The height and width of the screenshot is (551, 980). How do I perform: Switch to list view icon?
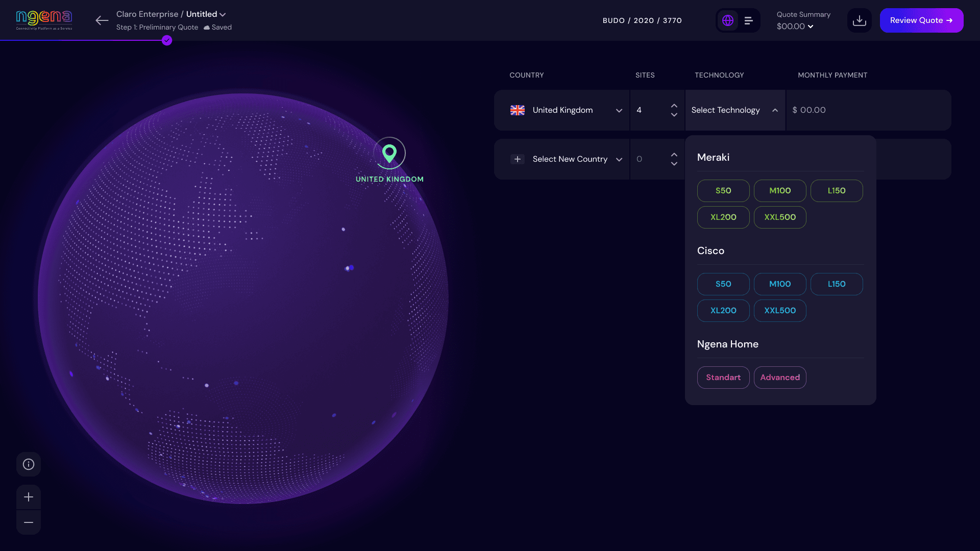pos(749,20)
